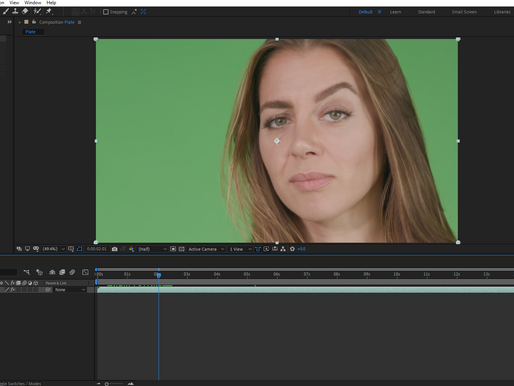Open the Half resolution dropdown

point(152,249)
